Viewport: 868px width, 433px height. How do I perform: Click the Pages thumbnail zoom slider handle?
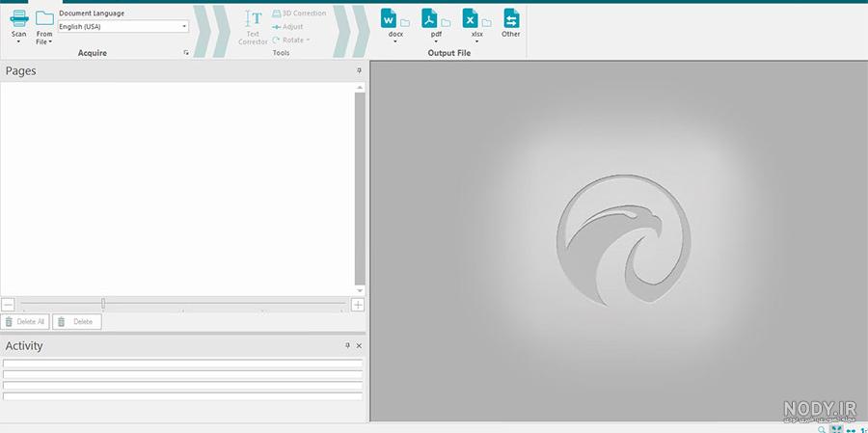click(103, 304)
